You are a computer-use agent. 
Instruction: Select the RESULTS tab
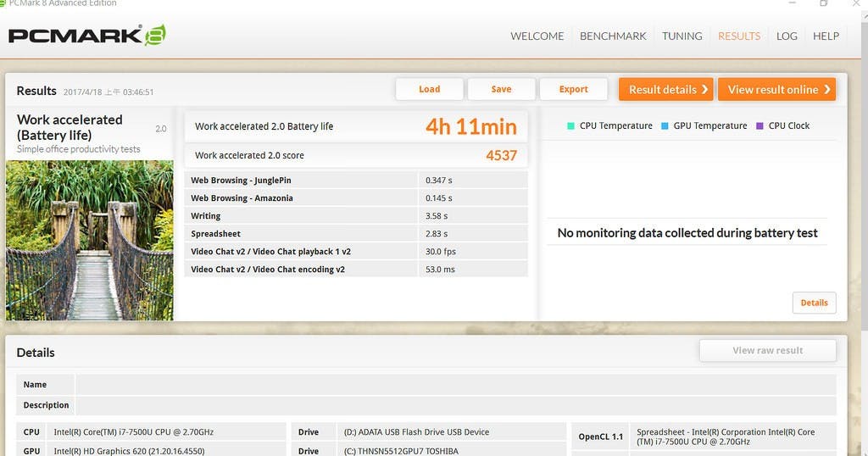tap(739, 36)
